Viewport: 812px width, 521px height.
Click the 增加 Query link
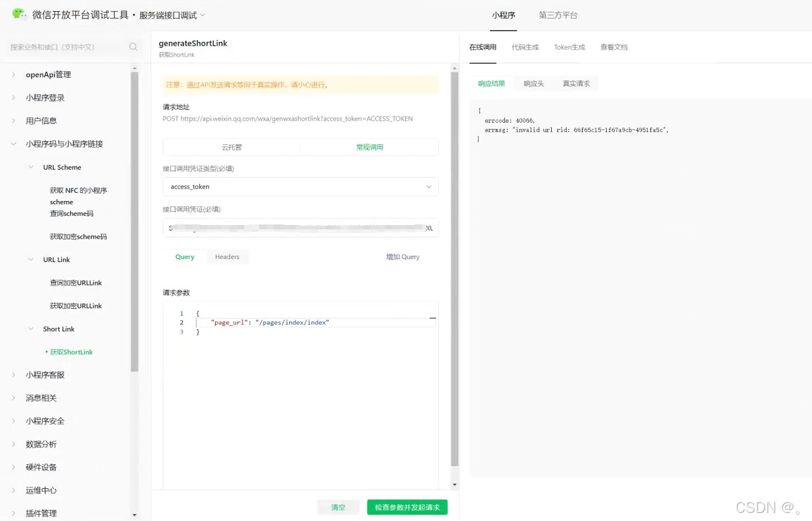403,257
